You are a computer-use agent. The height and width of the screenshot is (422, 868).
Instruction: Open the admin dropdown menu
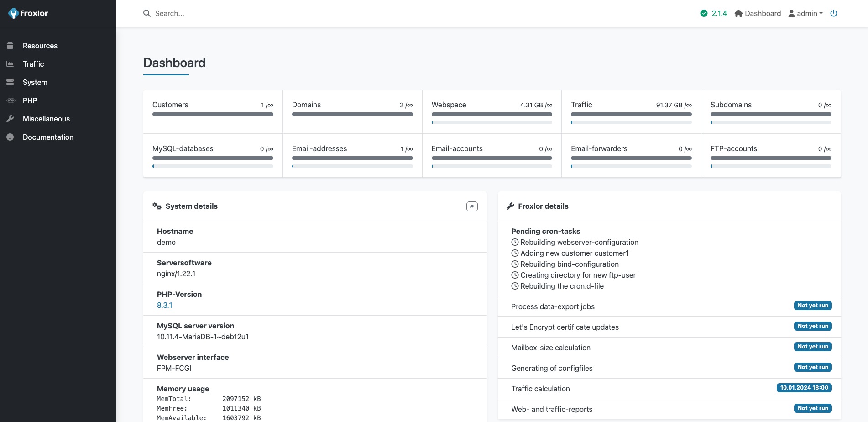[x=808, y=13]
